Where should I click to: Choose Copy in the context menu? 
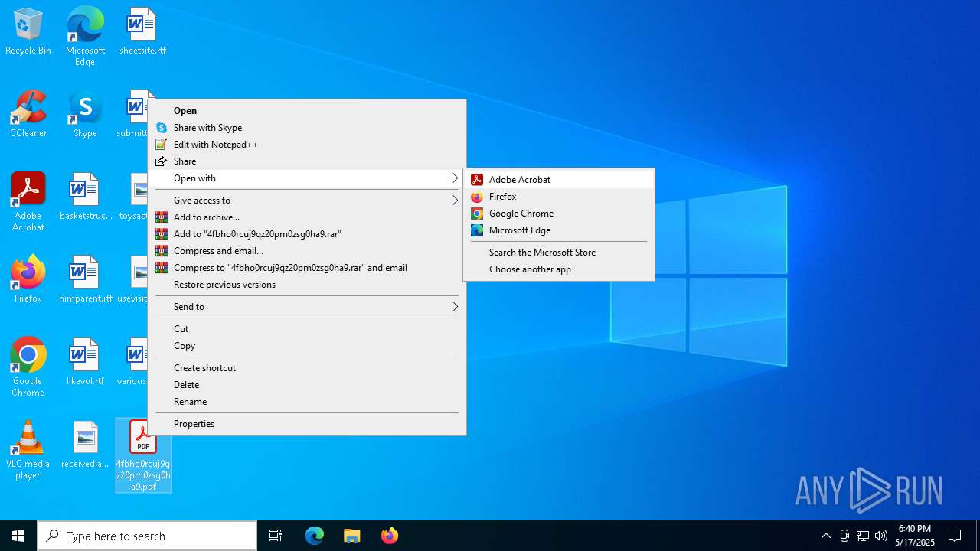(x=307, y=346)
